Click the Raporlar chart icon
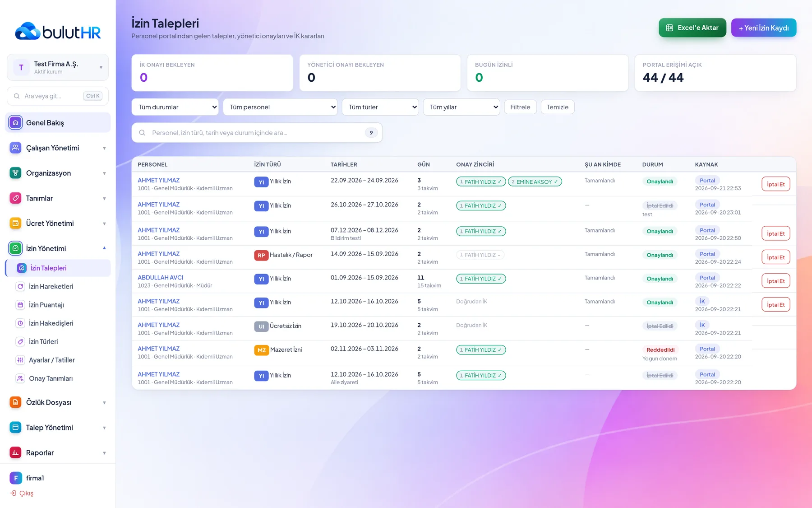The image size is (812, 508). click(x=15, y=452)
